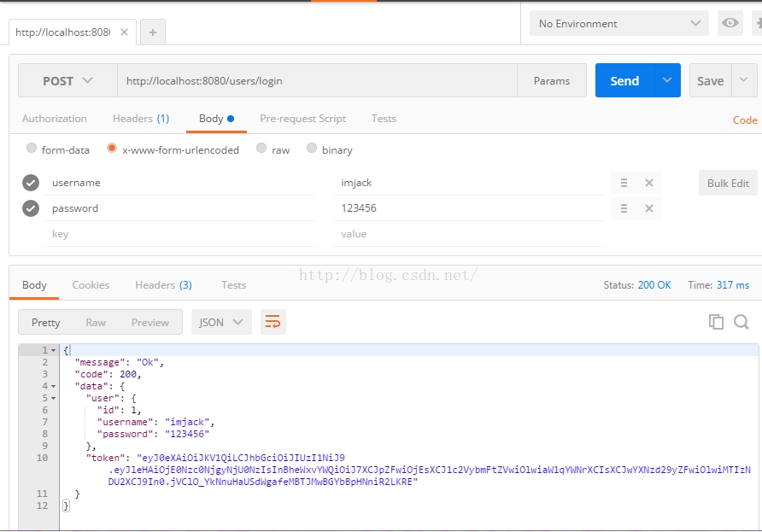The width and height of the screenshot is (762, 532).
Task: Toggle line wrap icon
Action: (x=273, y=322)
